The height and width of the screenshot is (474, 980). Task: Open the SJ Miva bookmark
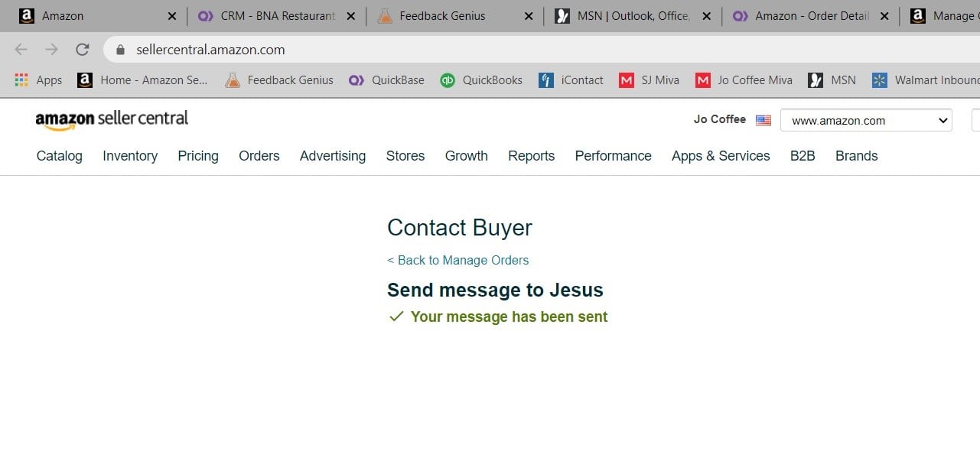(x=649, y=80)
